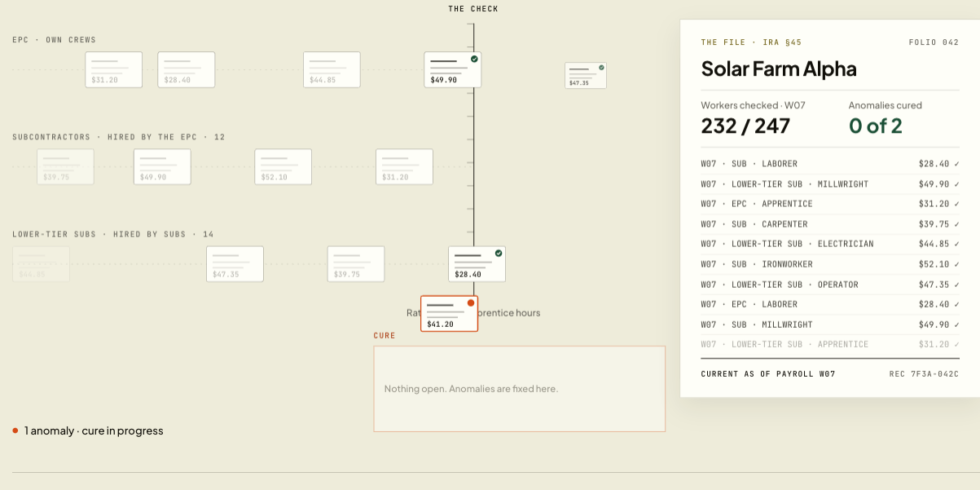The height and width of the screenshot is (490, 980).
Task: Open the EPC own crews $28.40 card
Action: pos(187,70)
